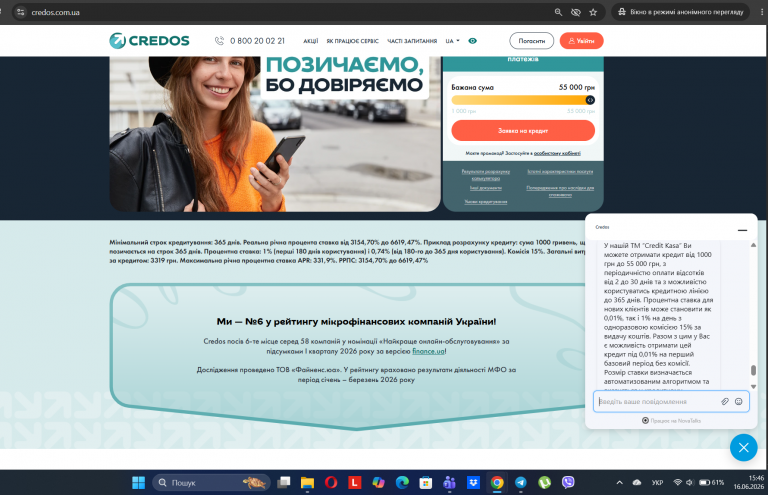Image resolution: width=768 pixels, height=495 pixels.
Task: Open Результати розрахунку калькулятора link
Action: [485, 175]
